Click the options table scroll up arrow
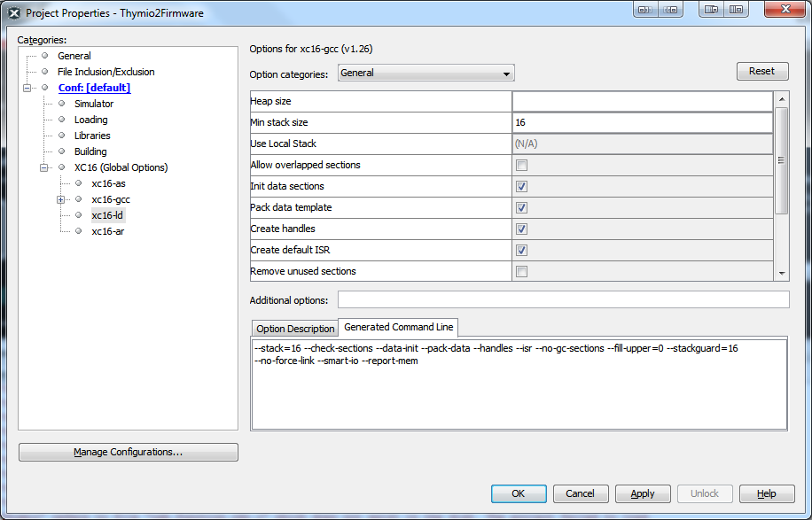Viewport: 812px width, 520px height. pos(782,99)
